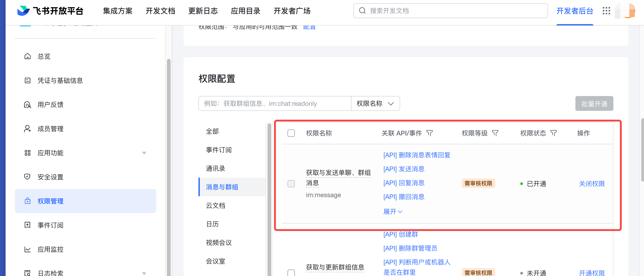The height and width of the screenshot is (276, 644).
Task: Select the 消息与群组 permission category
Action: (232, 187)
